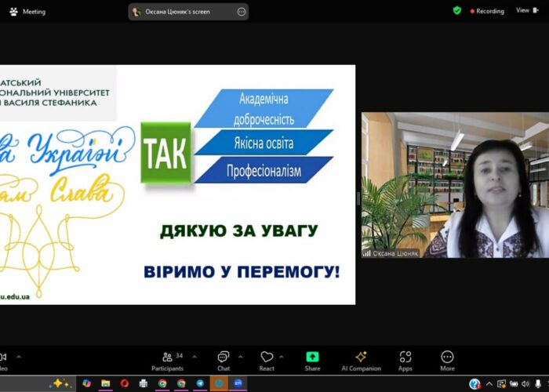This screenshot has height=392, width=549.
Task: Start sharing with the green Share button
Action: coord(312,360)
